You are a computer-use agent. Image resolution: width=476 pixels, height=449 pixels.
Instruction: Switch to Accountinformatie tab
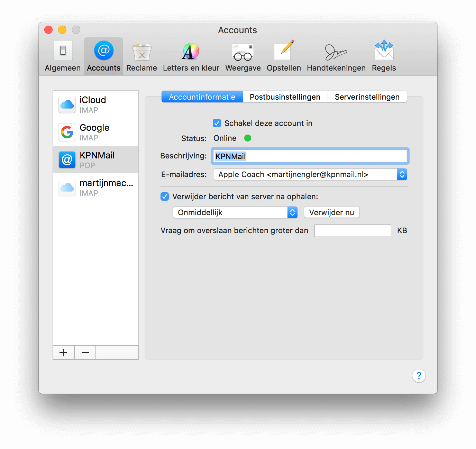(x=202, y=97)
